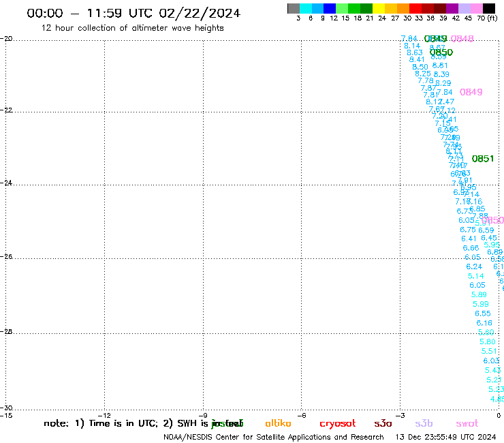Viewport: 504px width, 443px height.
Task: Click the -28 latitude axis label
Action: [6, 332]
